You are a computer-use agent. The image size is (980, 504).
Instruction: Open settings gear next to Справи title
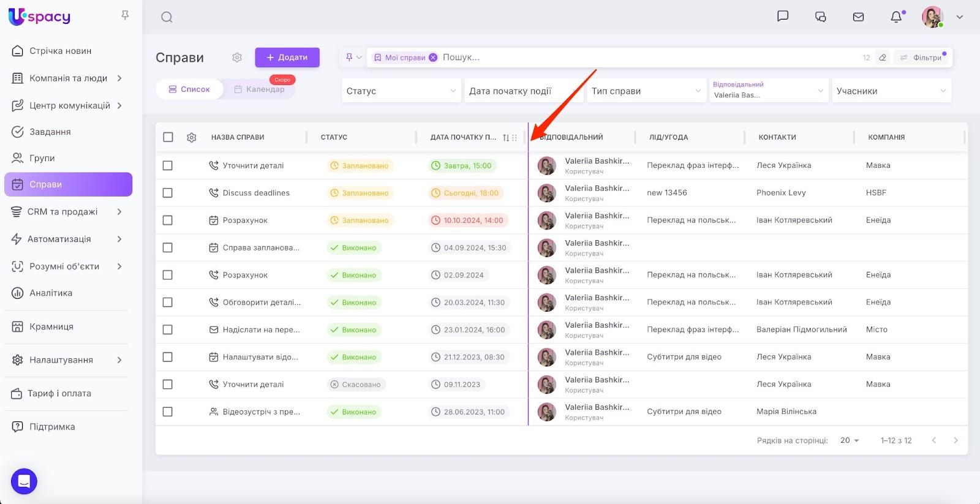point(237,58)
